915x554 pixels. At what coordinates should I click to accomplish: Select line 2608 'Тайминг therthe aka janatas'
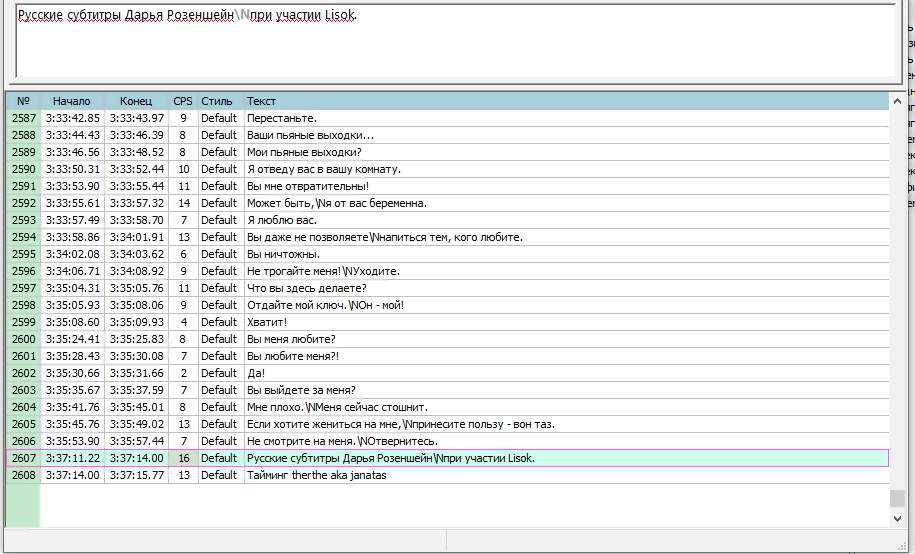click(x=316, y=475)
